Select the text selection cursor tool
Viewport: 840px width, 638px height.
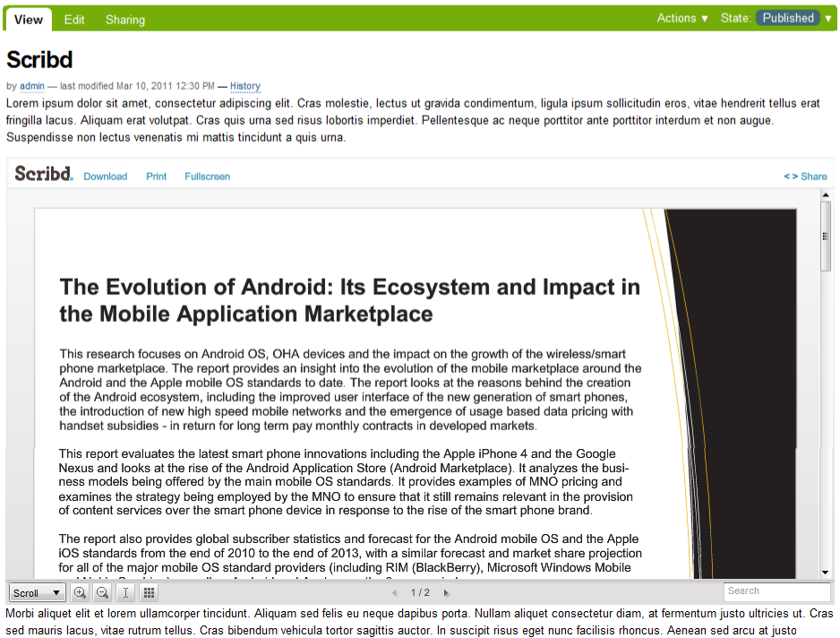[125, 592]
